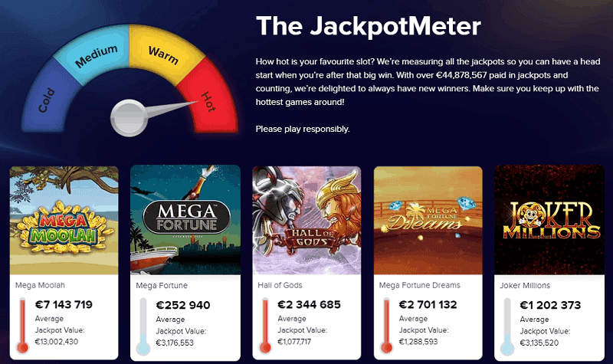Open the Joker Millions game thumbnail
613x364 pixels.
point(549,221)
